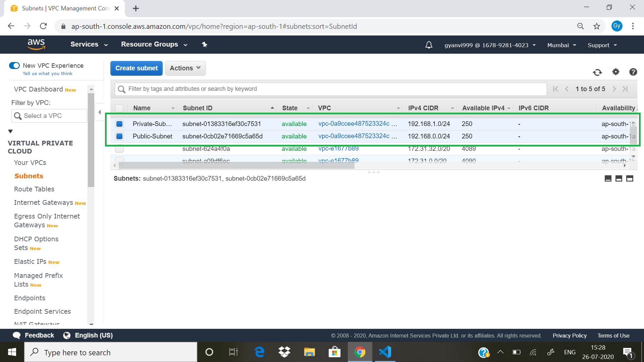
Task: Select all subnets via header checkbox
Action: (119, 108)
